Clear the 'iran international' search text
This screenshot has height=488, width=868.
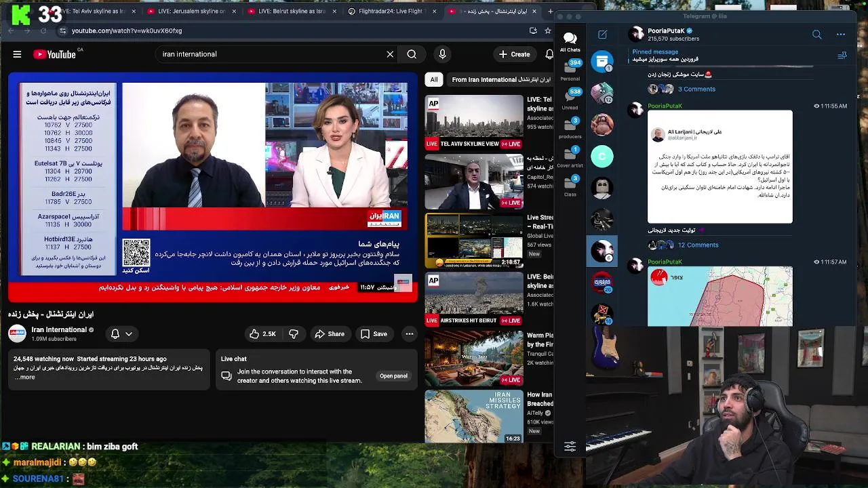coord(390,54)
